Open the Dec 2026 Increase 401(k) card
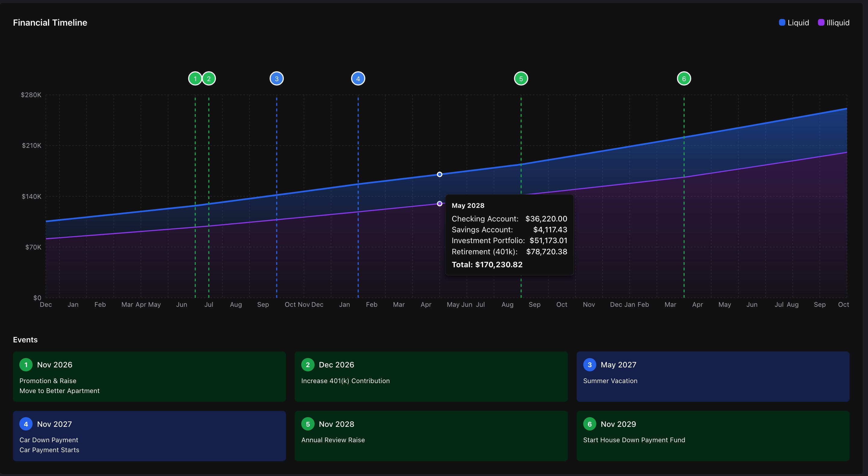This screenshot has height=476, width=868. [431, 376]
